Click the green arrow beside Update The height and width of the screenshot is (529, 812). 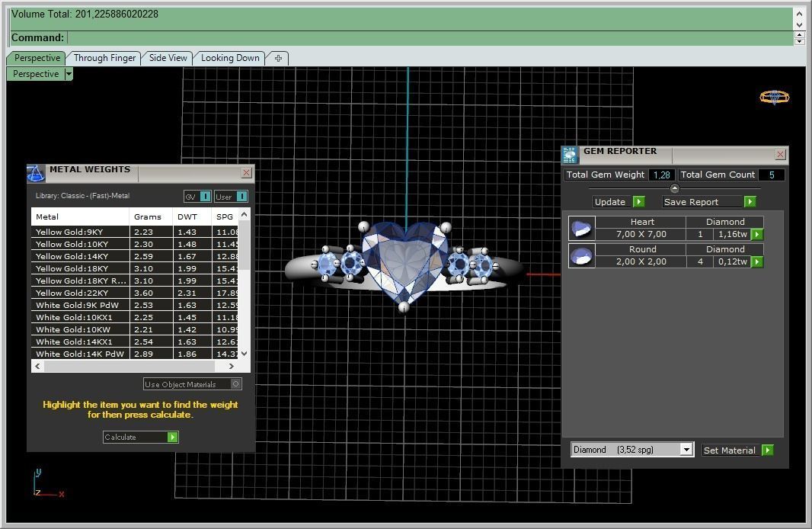pyautogui.click(x=639, y=201)
